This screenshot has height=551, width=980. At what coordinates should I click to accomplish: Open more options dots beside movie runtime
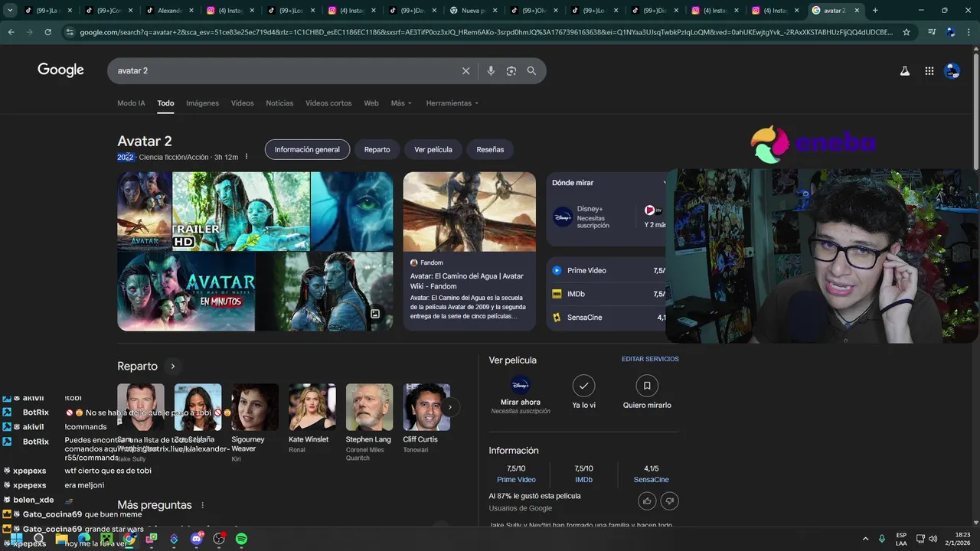click(x=247, y=157)
